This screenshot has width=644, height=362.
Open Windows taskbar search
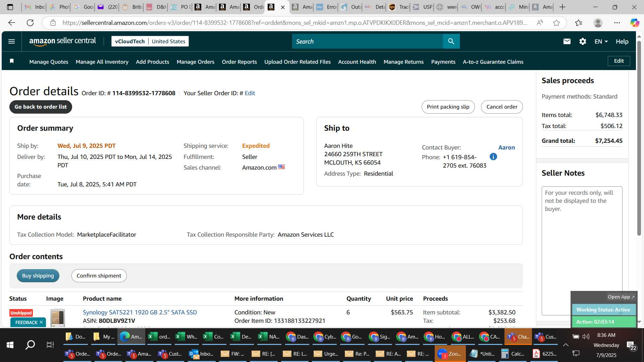(30, 345)
